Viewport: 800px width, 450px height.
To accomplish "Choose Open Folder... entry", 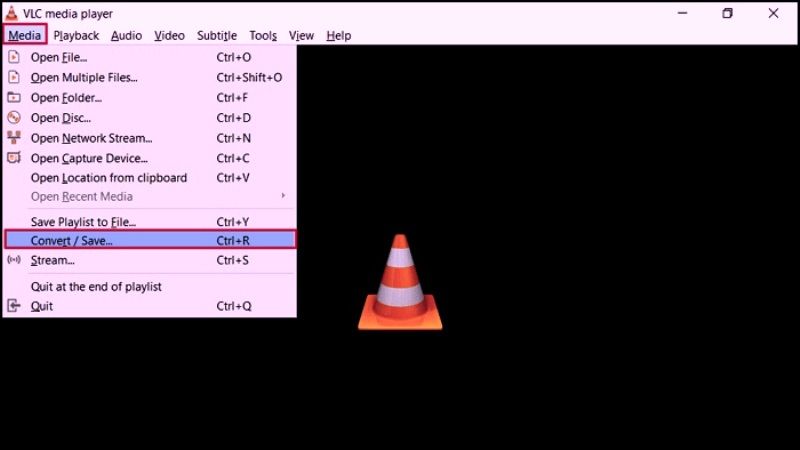I will click(149, 97).
